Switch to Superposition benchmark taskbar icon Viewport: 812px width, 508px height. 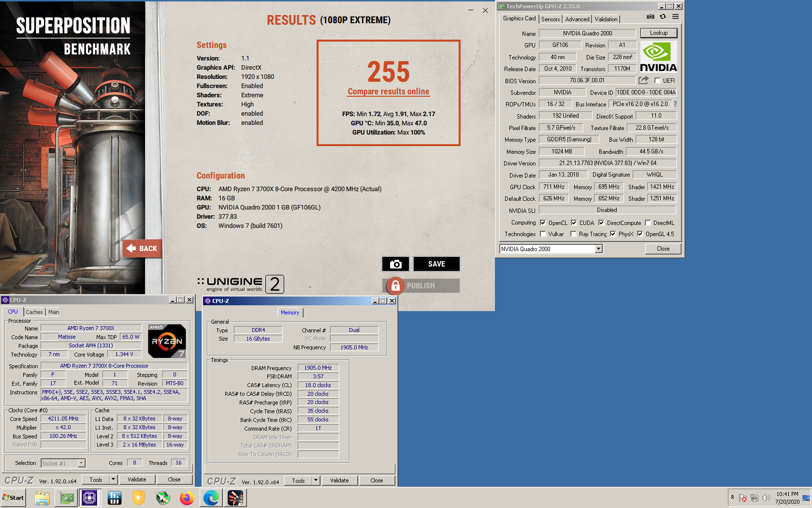click(235, 498)
